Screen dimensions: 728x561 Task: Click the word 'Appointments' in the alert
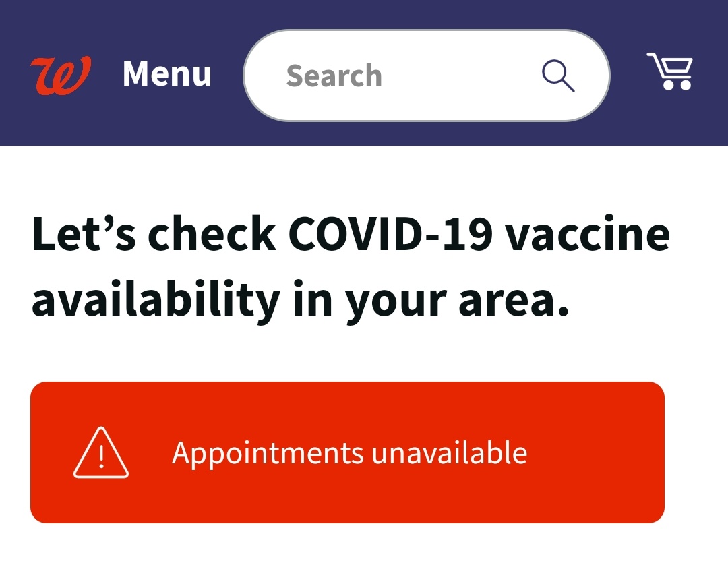tap(268, 453)
